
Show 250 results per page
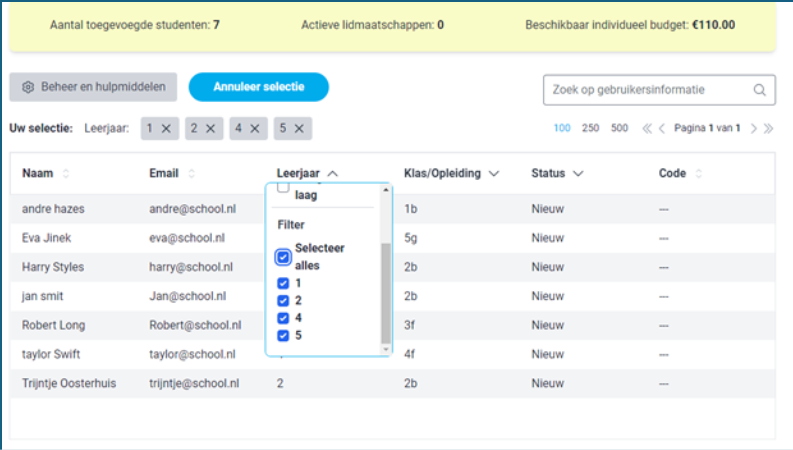pos(590,128)
